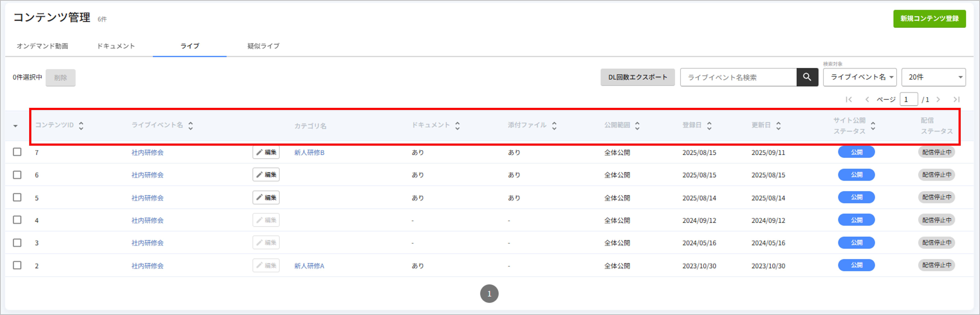Sort by ライブイベント名 column arrows

[x=191, y=126]
